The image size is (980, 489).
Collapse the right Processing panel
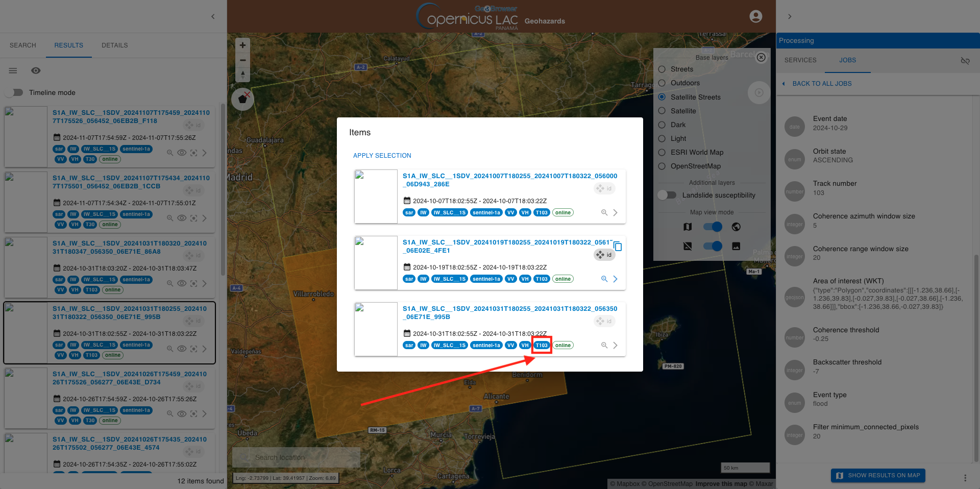click(790, 16)
